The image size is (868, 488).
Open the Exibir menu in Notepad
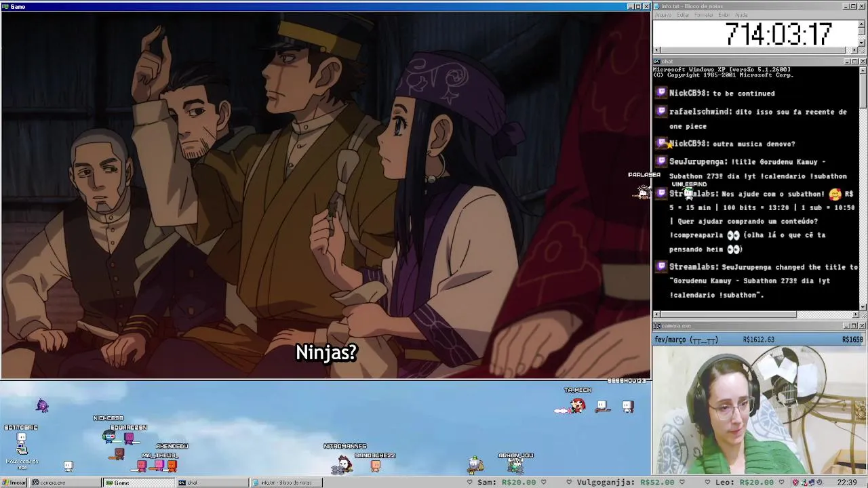(x=724, y=15)
